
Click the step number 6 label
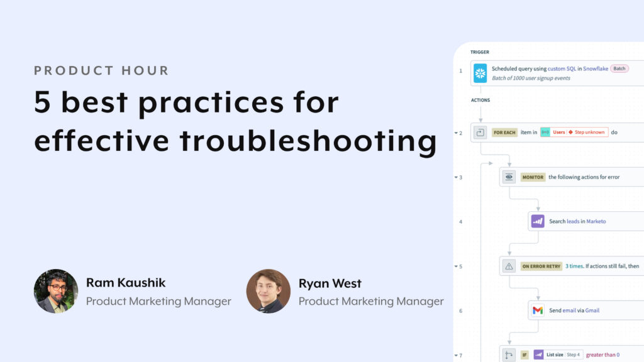click(x=460, y=310)
